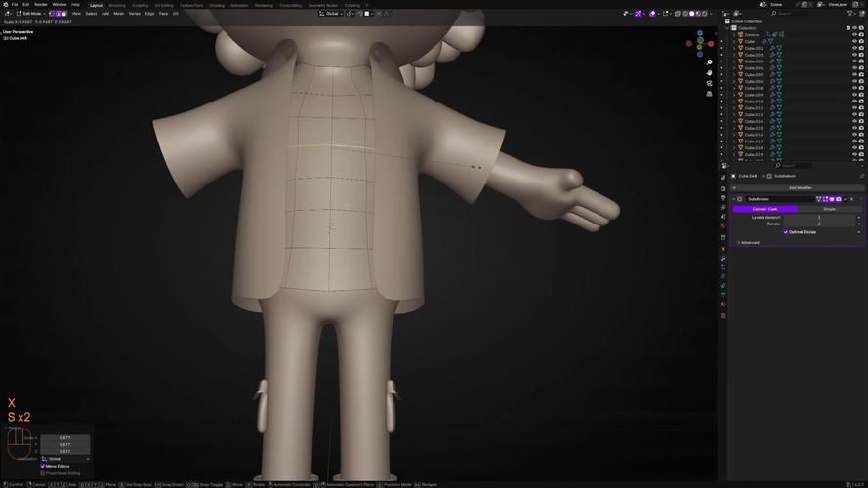Expand the Advanced section of Subdivision
868x488 pixels.
pos(749,242)
